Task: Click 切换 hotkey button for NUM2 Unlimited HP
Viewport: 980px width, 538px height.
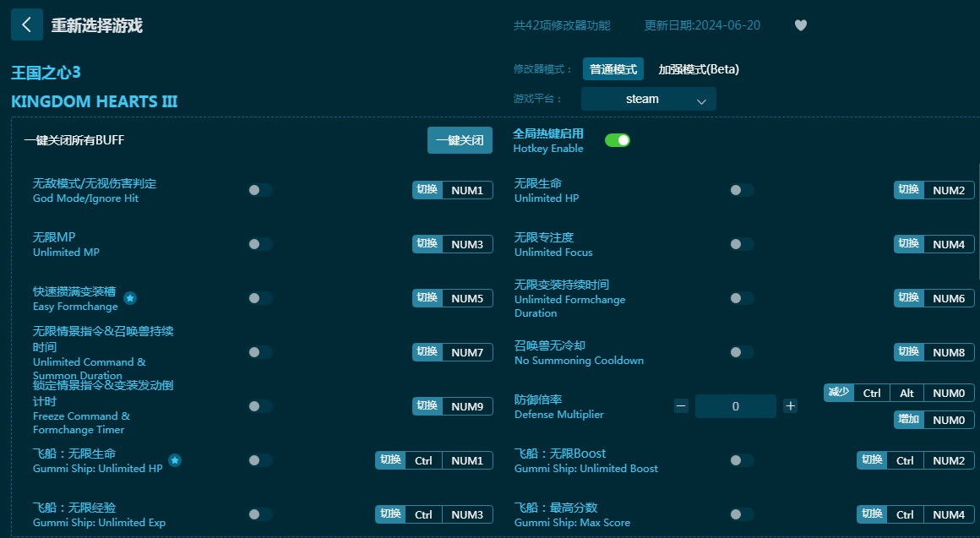Action: [909, 190]
